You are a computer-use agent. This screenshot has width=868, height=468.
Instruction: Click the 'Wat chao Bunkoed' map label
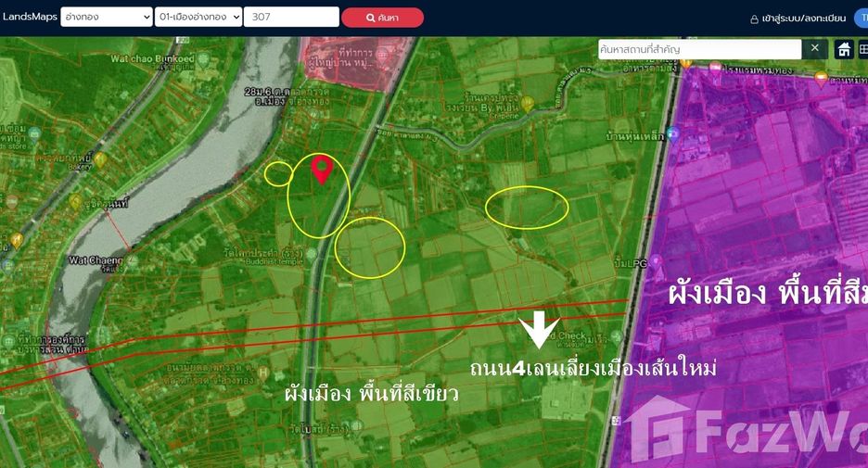click(x=152, y=58)
